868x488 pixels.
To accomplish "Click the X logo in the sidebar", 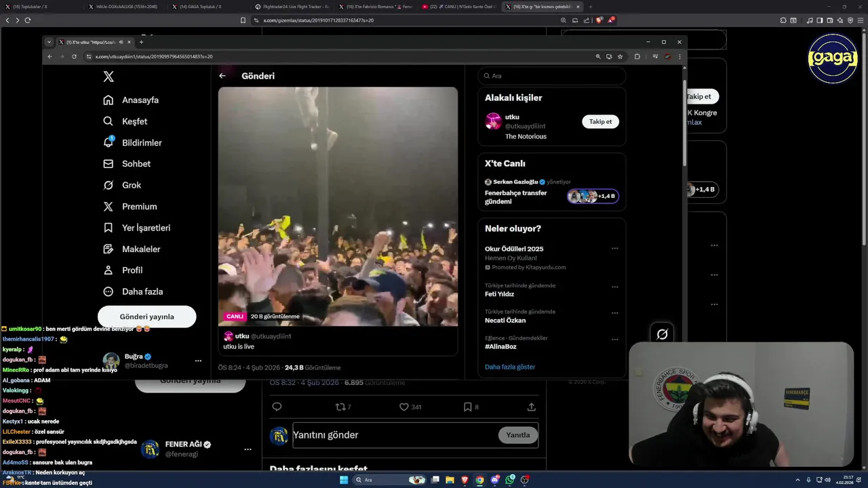I will pyautogui.click(x=108, y=77).
